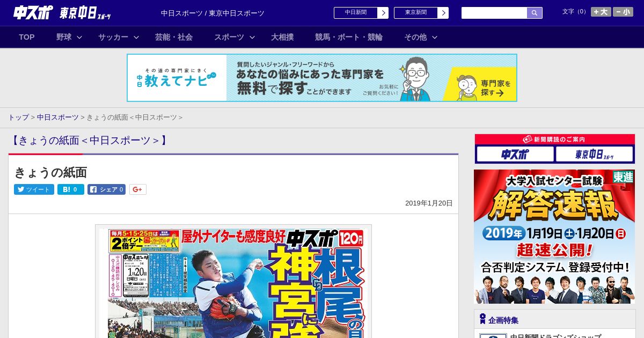Click 東京中日スポーツ subscription button in sidebar
Viewport: 644px width, 338px height.
click(595, 155)
